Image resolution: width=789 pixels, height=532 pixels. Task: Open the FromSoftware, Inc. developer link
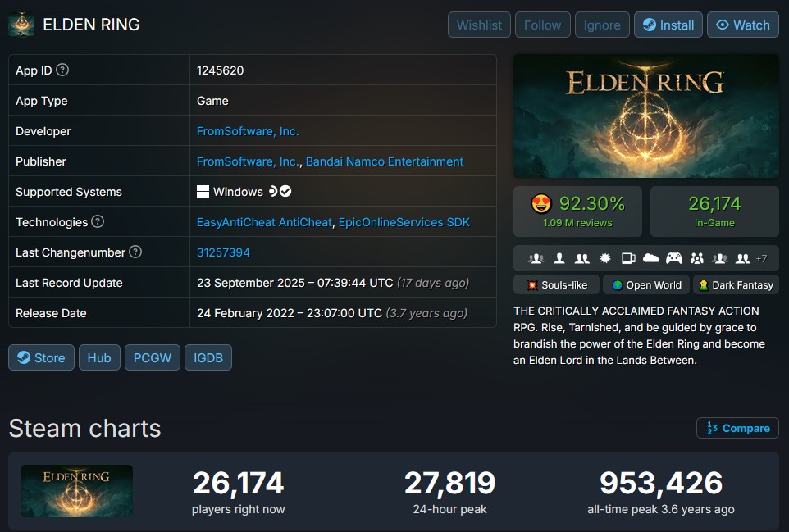[x=248, y=131]
